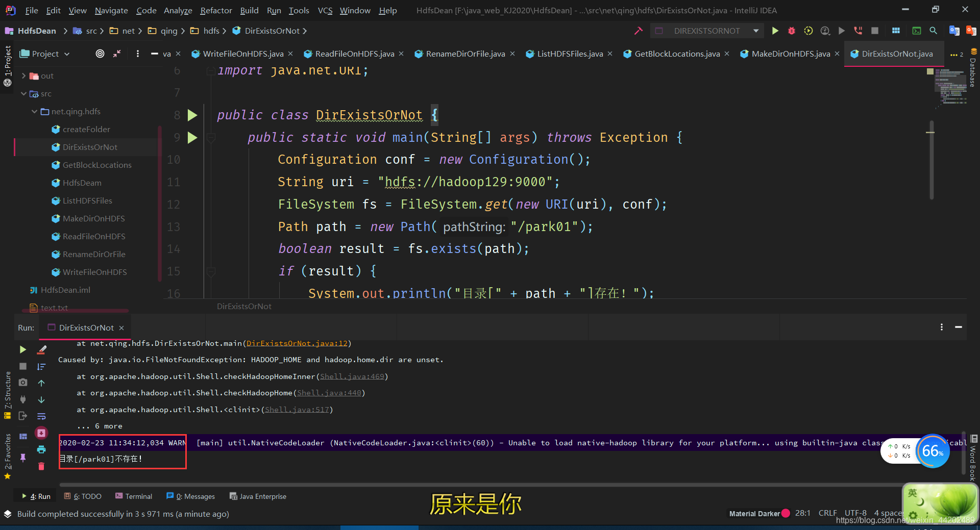
Task: Print the console output icon
Action: pyautogui.click(x=41, y=449)
